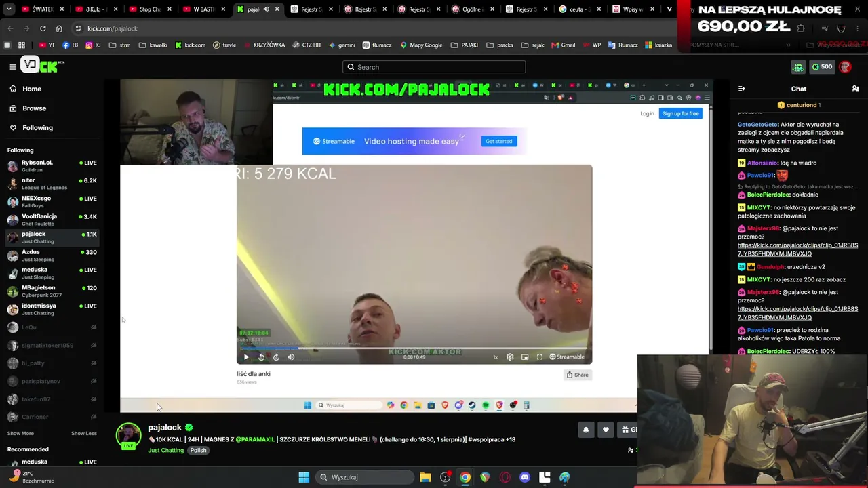Open the gemini bookmark

(x=342, y=45)
